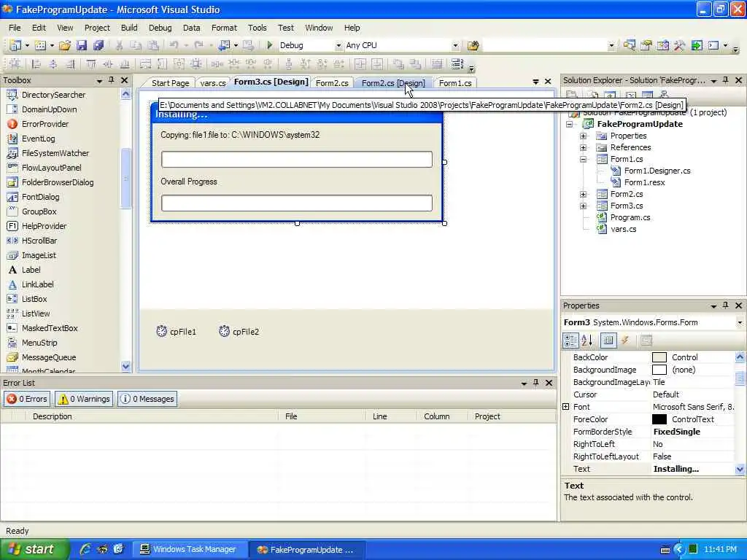This screenshot has height=560, width=747.
Task: Open the Command Window toolbar icon
Action: 713,45
